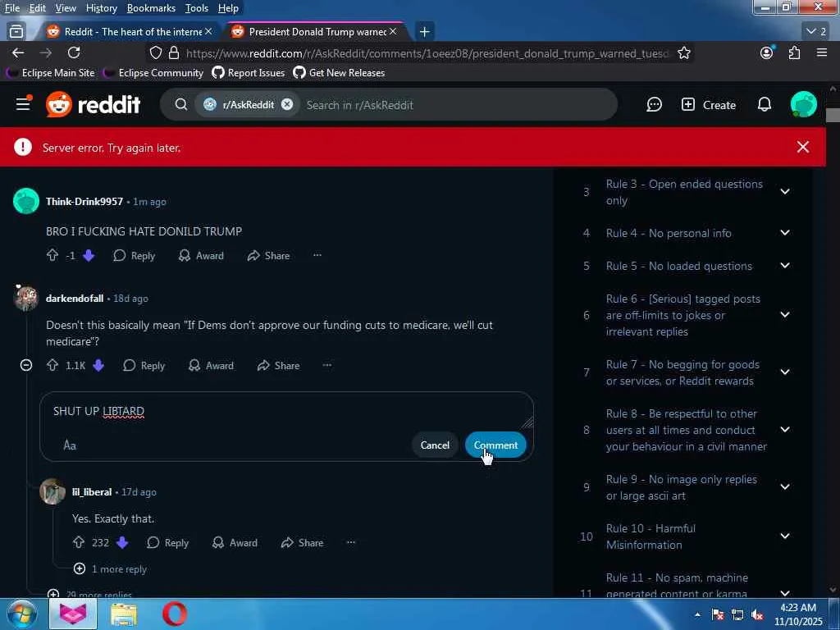The height and width of the screenshot is (630, 840).
Task: Open File Explorer from taskbar
Action: coord(124,614)
